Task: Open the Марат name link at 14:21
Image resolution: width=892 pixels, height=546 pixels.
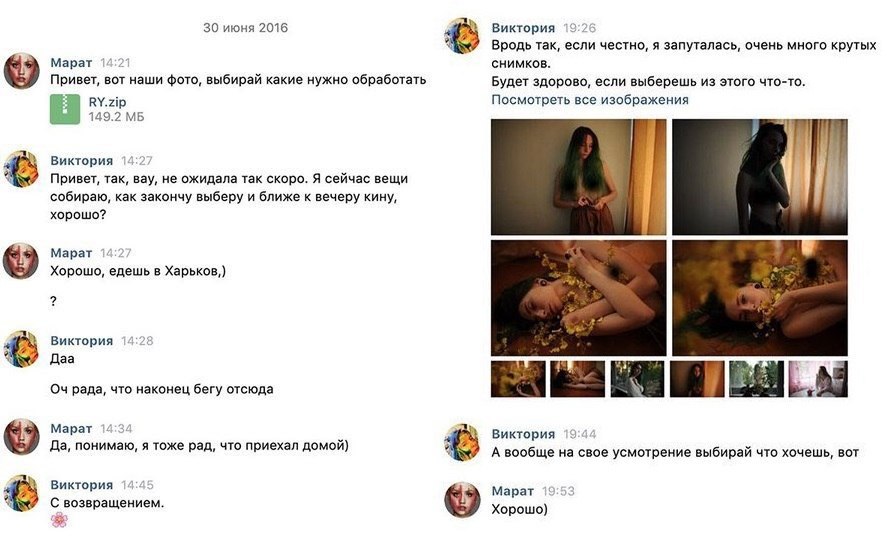Action: 71,63
